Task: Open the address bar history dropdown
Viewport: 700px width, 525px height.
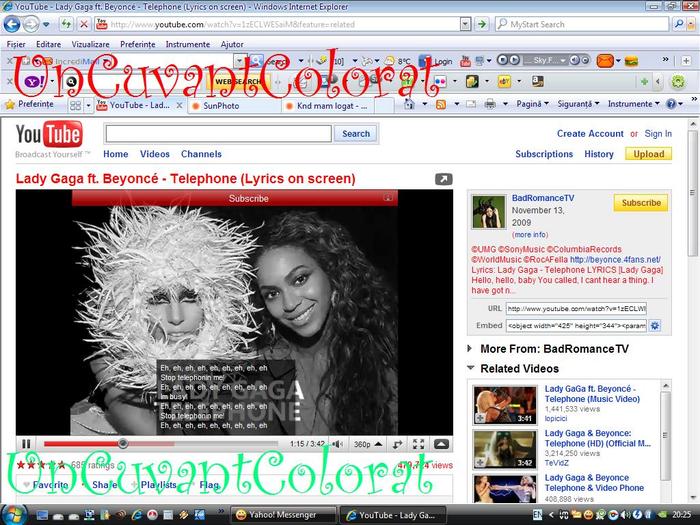Action: click(465, 24)
